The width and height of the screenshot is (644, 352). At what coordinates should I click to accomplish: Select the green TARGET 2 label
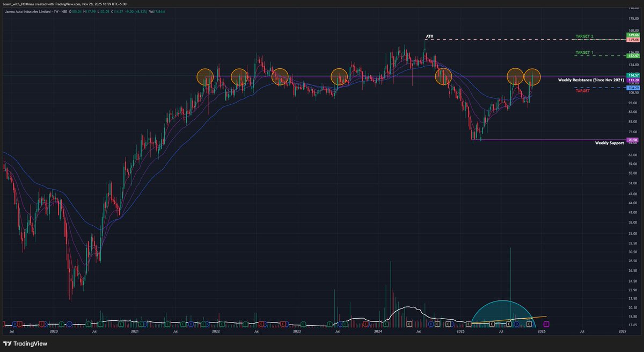tap(584, 36)
